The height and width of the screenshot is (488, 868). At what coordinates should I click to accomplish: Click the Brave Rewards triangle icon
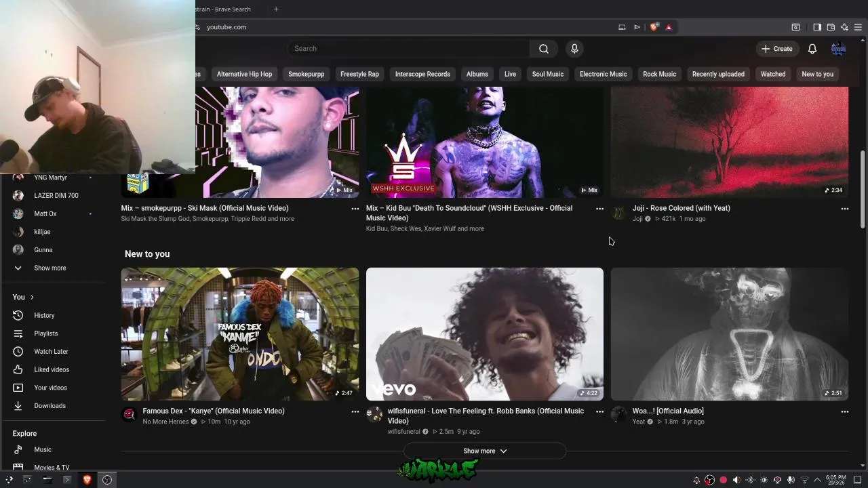pyautogui.click(x=669, y=27)
